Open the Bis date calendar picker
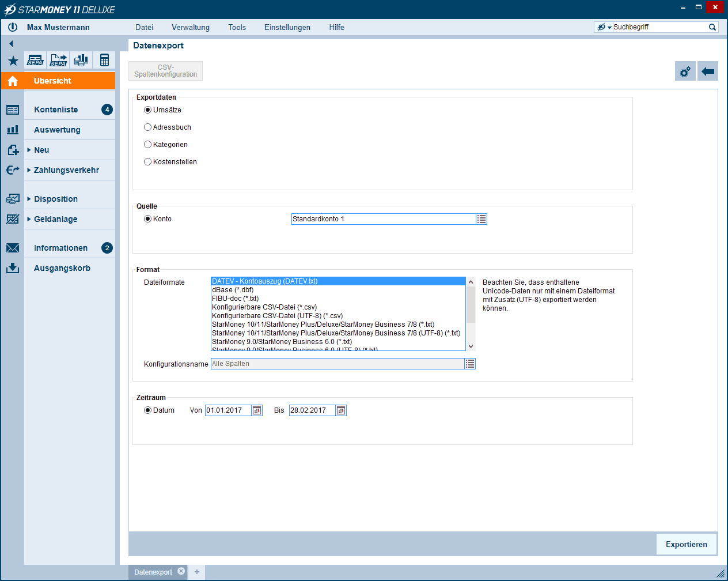This screenshot has width=728, height=581. (x=341, y=410)
